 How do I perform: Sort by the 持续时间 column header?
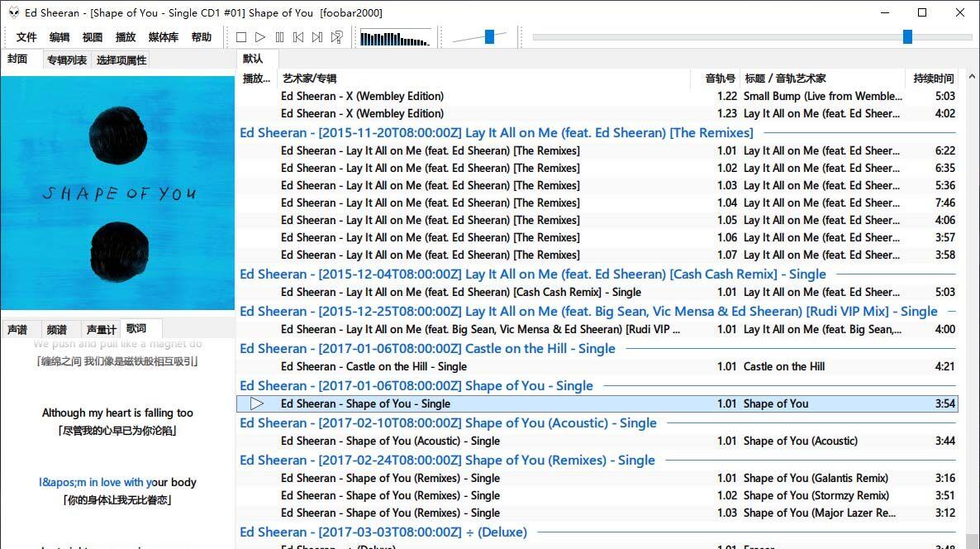coord(933,79)
